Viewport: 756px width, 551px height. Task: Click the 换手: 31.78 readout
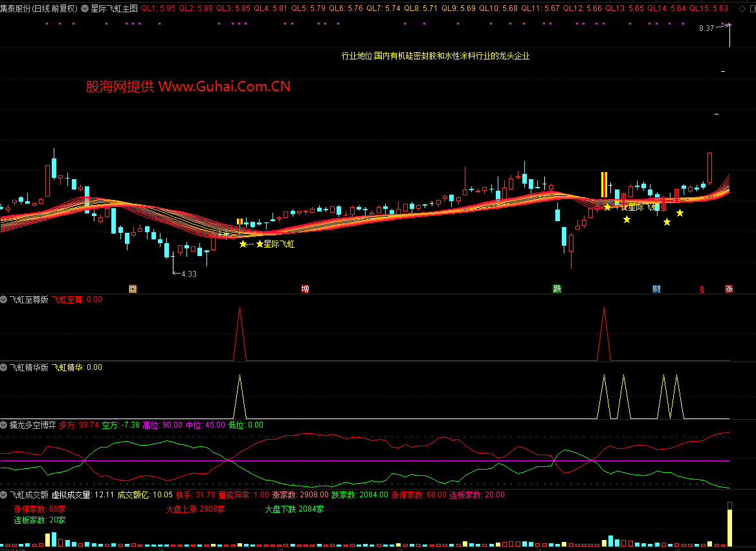click(195, 495)
